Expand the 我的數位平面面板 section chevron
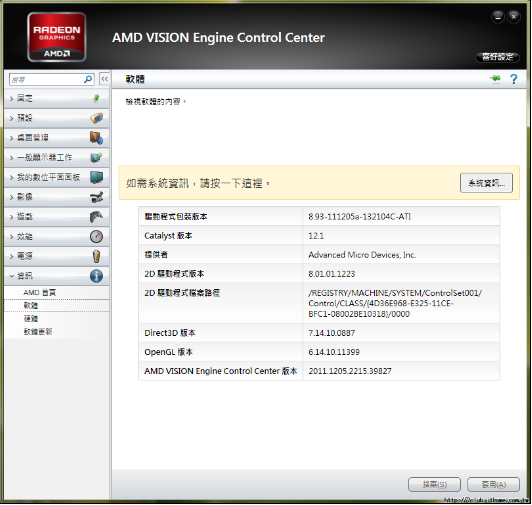The image size is (532, 505). (x=12, y=177)
